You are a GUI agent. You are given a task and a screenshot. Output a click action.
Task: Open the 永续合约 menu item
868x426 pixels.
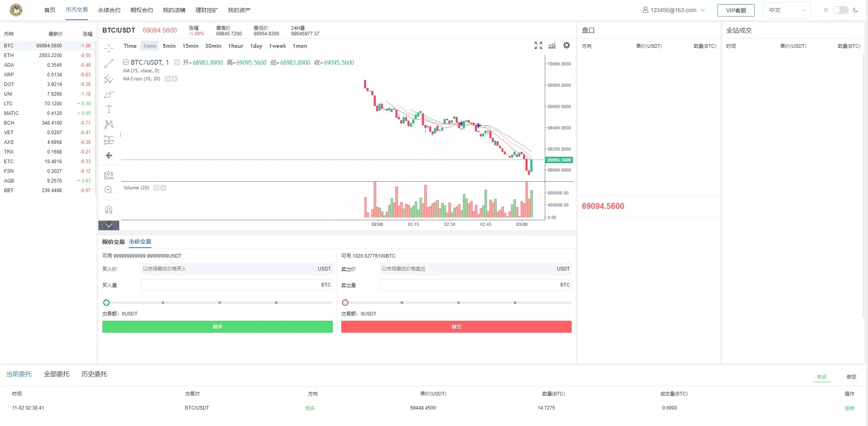click(x=109, y=10)
